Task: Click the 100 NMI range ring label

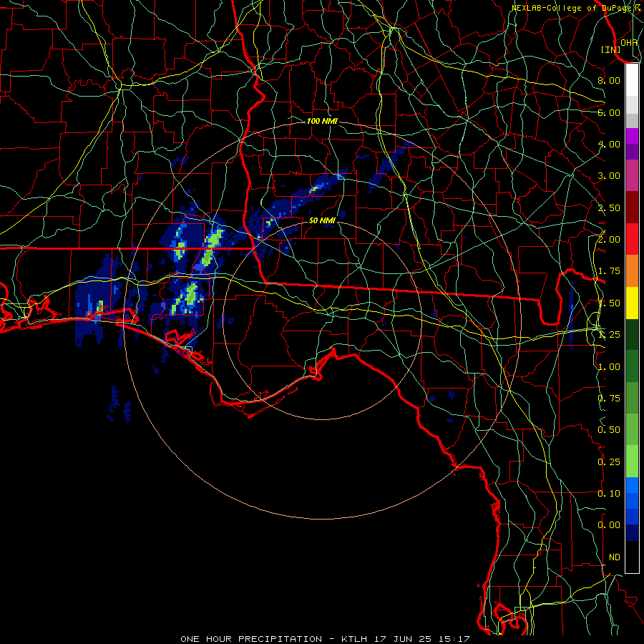Action: click(x=322, y=121)
